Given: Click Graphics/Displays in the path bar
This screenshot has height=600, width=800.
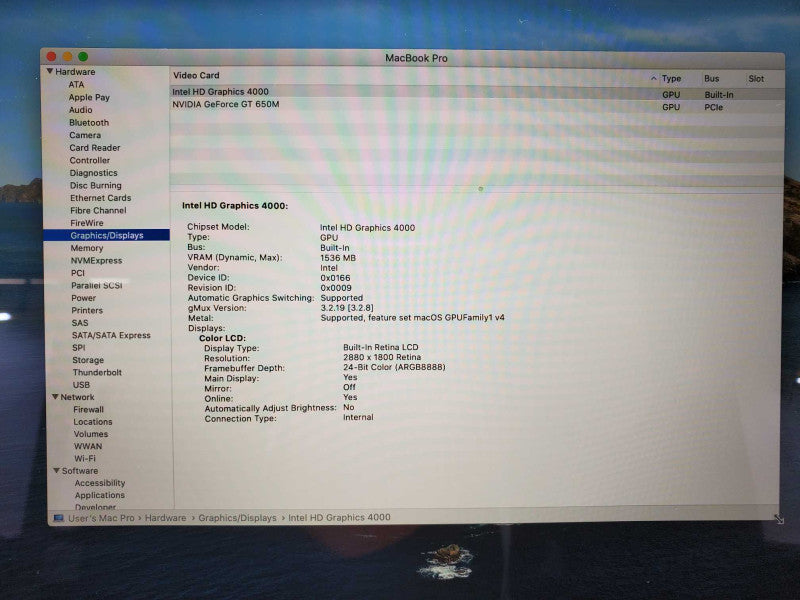Looking at the screenshot, I should click(x=237, y=518).
